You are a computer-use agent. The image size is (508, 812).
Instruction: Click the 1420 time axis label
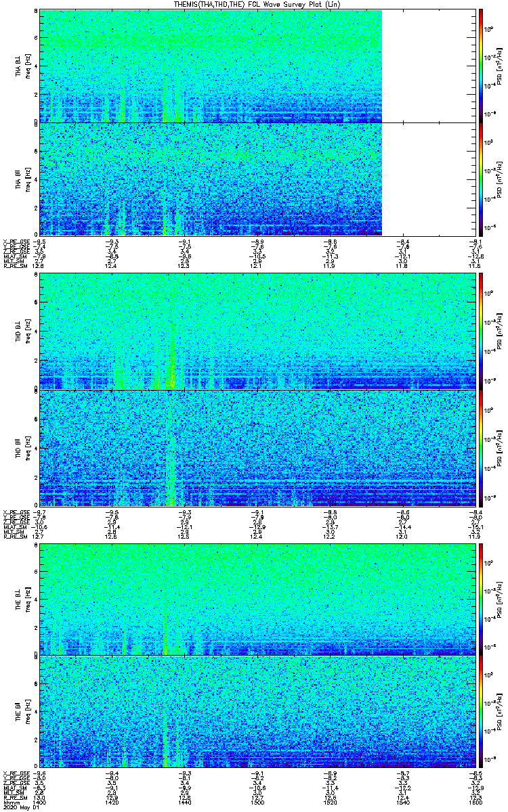coord(112,803)
